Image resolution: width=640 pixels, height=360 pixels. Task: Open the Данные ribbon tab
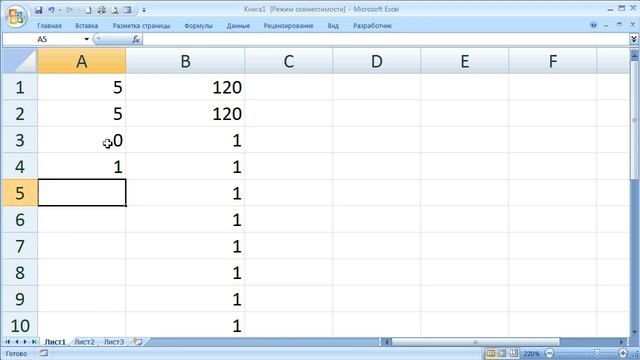238,26
